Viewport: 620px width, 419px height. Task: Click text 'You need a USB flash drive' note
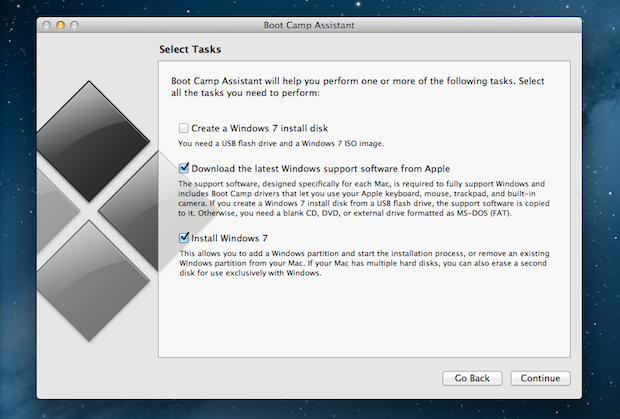(281, 143)
